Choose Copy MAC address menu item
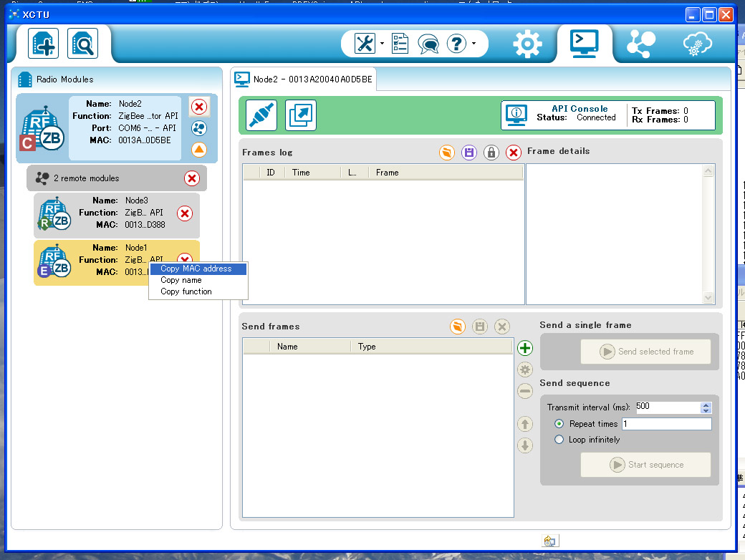 pos(198,269)
